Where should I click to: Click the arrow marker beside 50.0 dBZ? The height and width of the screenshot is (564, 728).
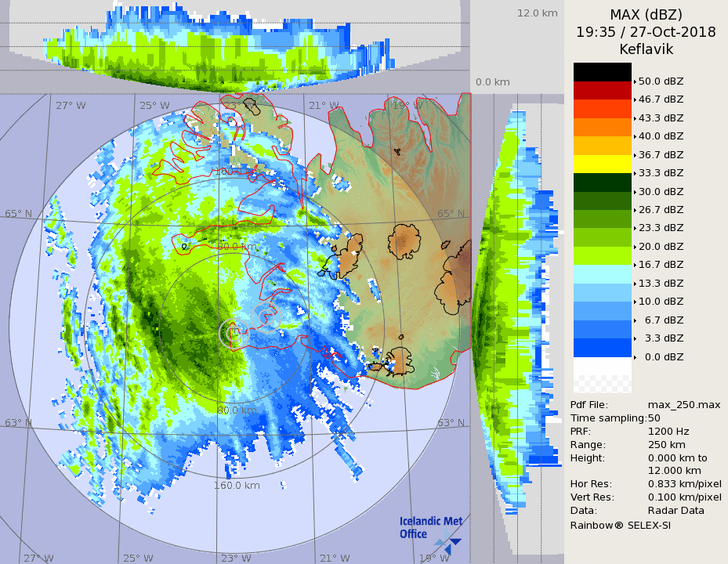click(635, 81)
